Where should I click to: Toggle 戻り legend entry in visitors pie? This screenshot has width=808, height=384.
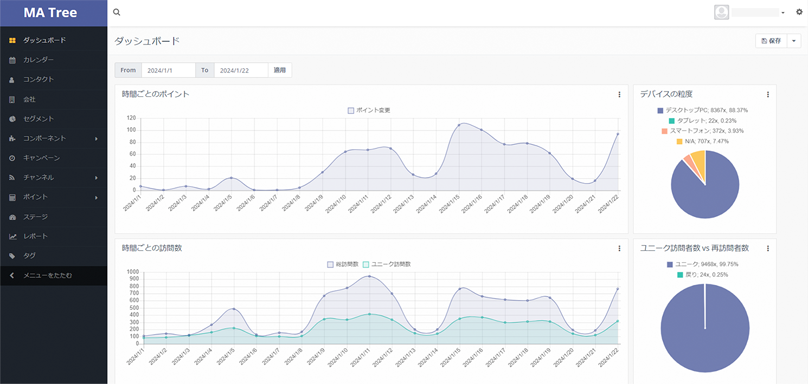click(x=703, y=275)
